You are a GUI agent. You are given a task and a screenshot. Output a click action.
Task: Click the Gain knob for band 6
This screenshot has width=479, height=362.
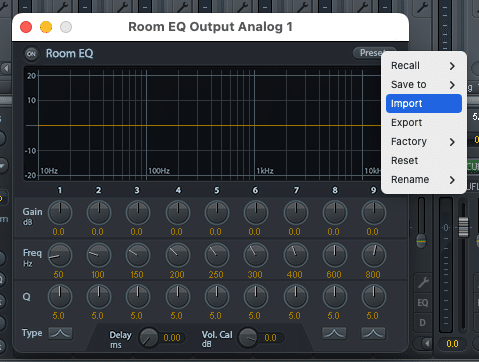pyautogui.click(x=256, y=213)
